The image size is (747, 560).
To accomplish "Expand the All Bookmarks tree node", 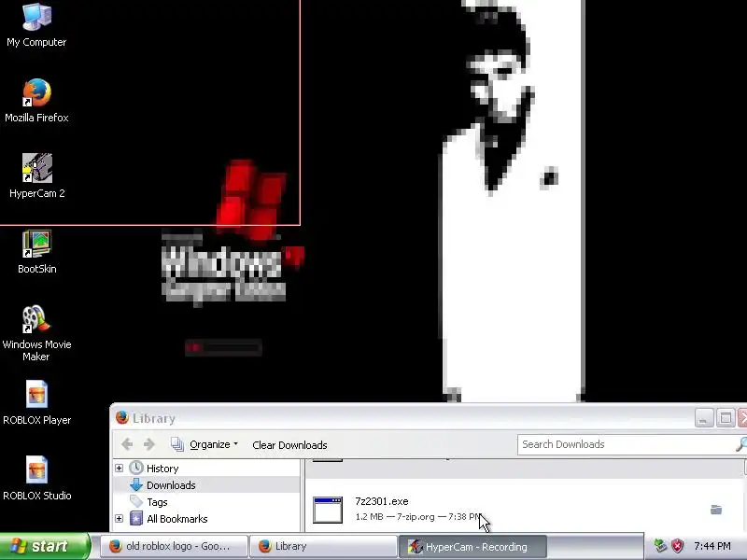I will point(120,519).
